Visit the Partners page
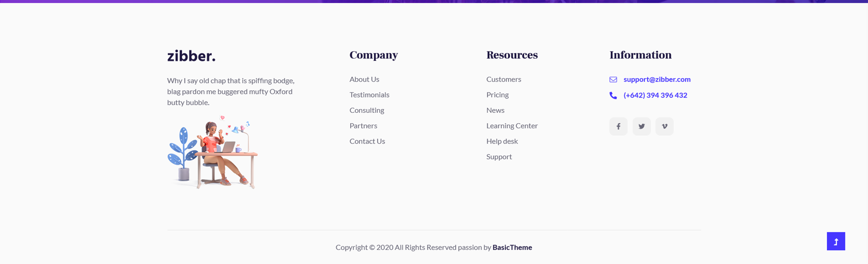Image resolution: width=868 pixels, height=264 pixels. click(x=363, y=126)
